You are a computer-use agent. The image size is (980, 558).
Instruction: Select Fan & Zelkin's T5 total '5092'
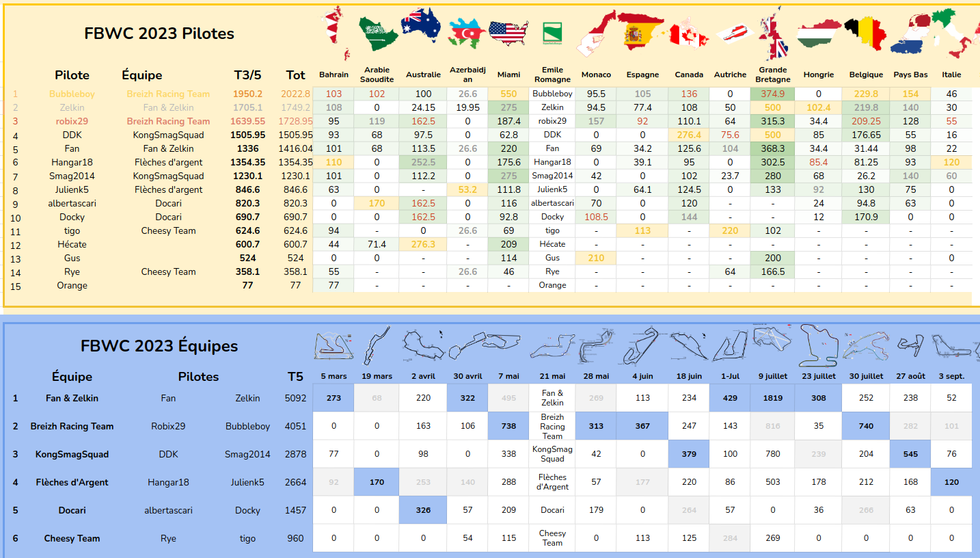pos(296,398)
